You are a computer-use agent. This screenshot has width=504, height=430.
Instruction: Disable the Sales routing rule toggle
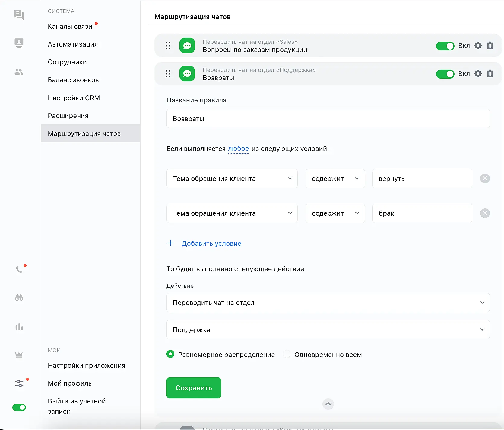(x=445, y=46)
